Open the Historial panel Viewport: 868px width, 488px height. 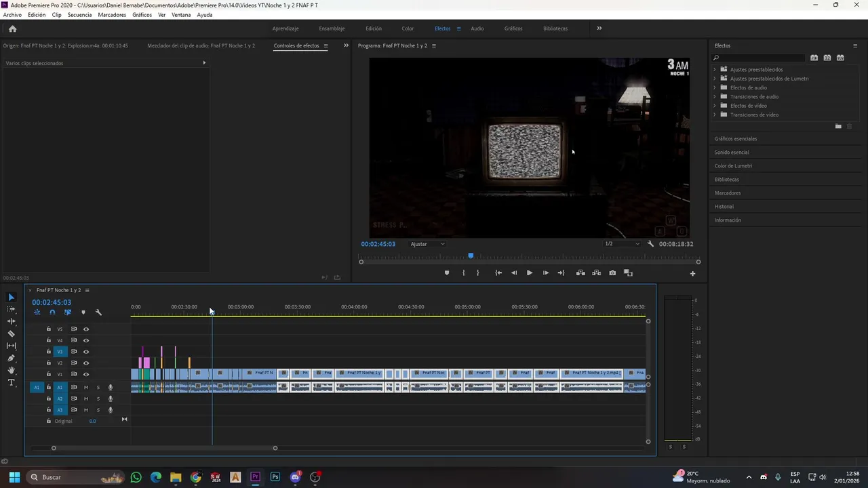click(x=724, y=207)
